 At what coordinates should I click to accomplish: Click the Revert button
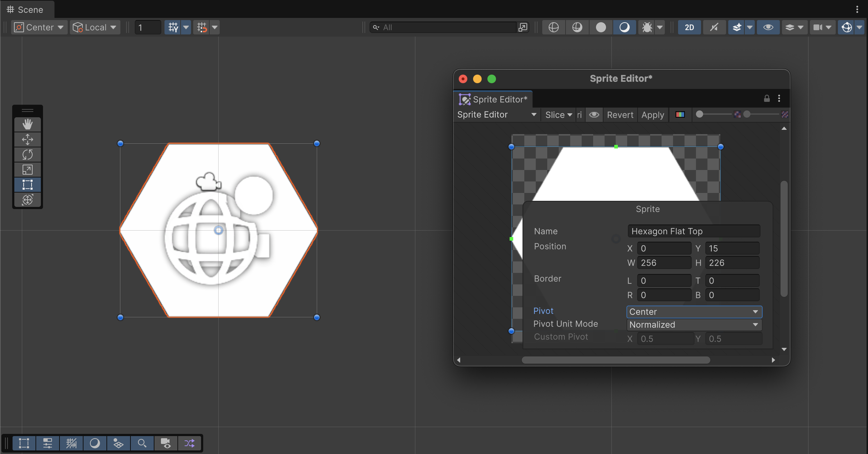620,115
